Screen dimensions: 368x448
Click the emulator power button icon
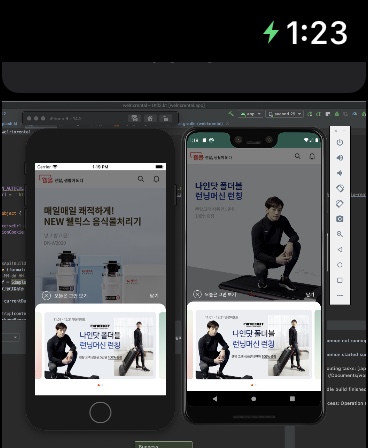(340, 143)
